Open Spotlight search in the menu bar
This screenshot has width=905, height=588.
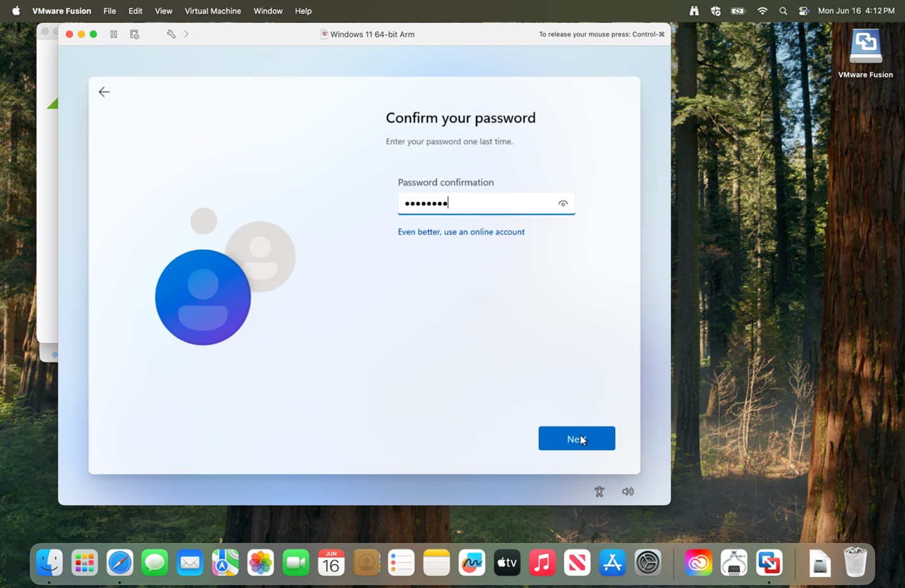click(x=783, y=11)
